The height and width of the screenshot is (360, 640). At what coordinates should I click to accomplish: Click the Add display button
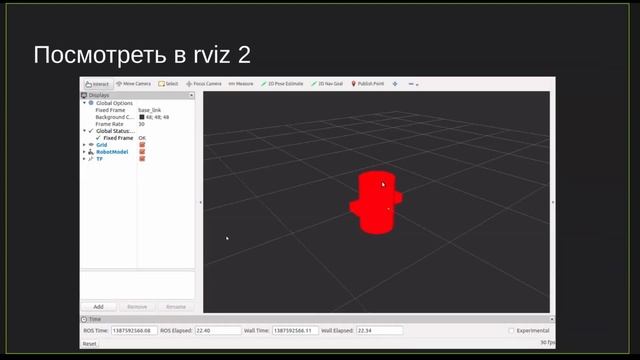[98, 307]
